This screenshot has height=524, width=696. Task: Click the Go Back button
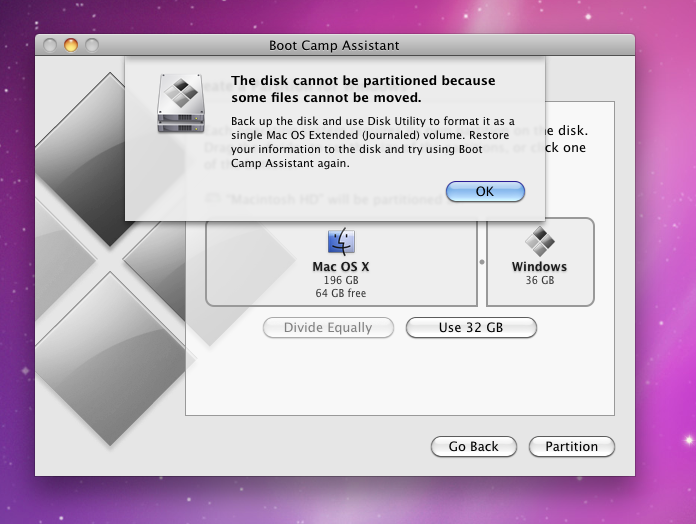coord(474,446)
